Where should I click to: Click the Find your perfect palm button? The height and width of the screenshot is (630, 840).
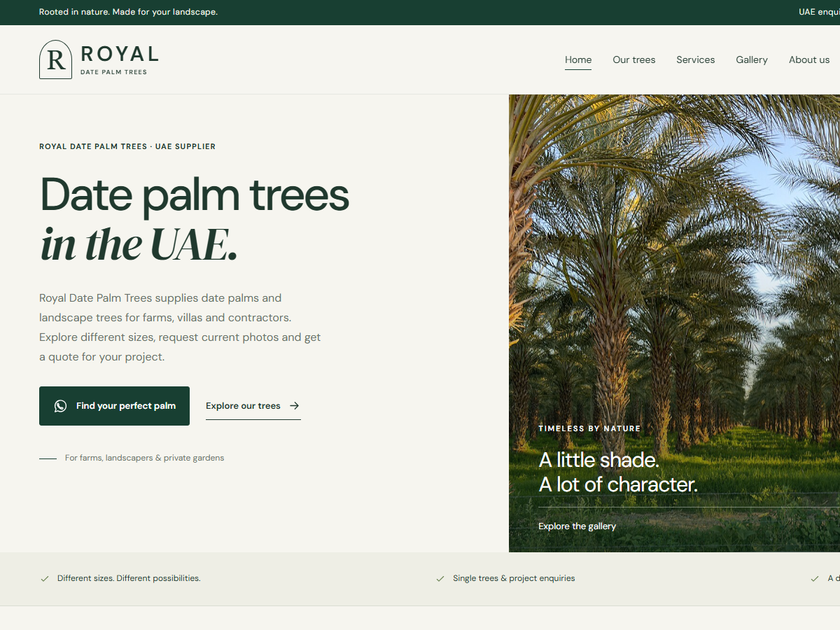click(x=114, y=406)
